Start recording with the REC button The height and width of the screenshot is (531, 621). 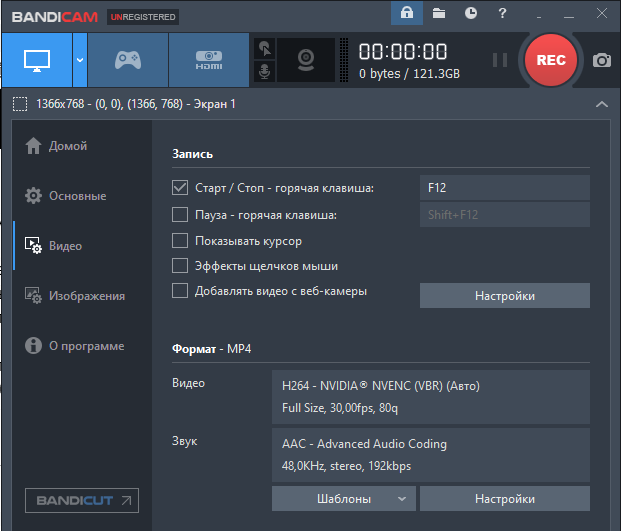551,60
